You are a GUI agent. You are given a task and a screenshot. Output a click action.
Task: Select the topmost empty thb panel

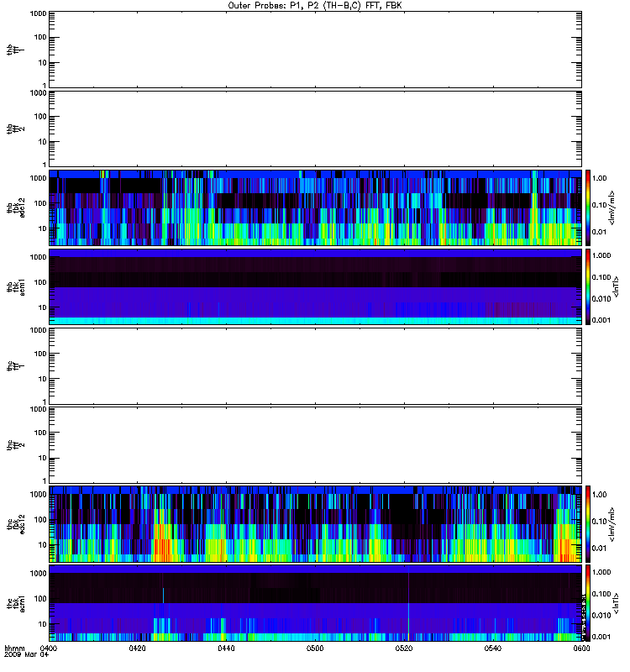[x=316, y=50]
